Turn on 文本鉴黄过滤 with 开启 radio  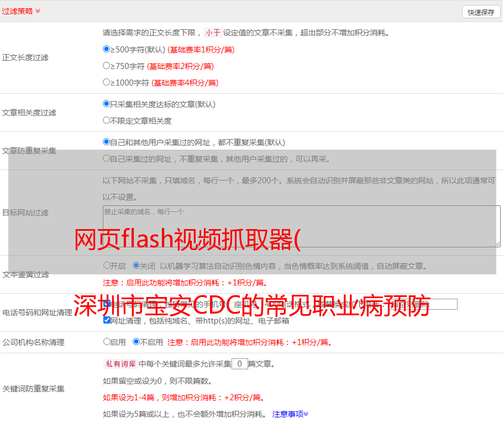tap(107, 266)
